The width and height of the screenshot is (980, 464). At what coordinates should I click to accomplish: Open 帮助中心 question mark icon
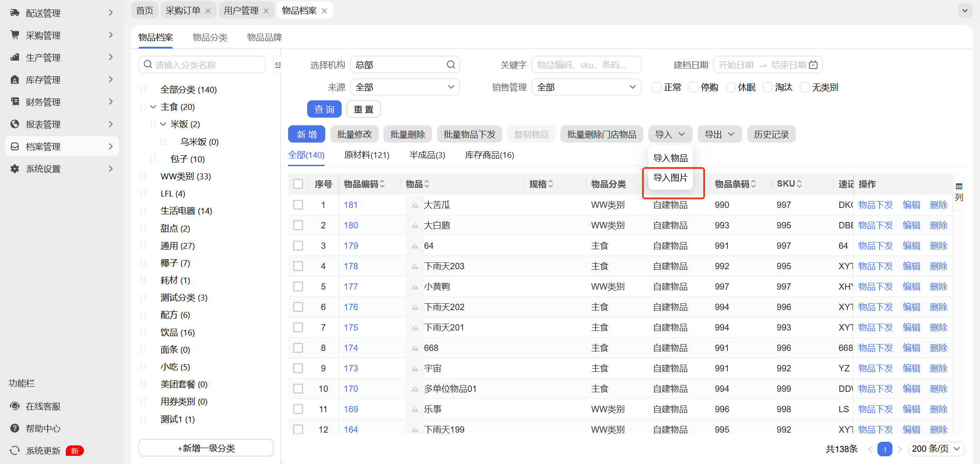coord(15,429)
